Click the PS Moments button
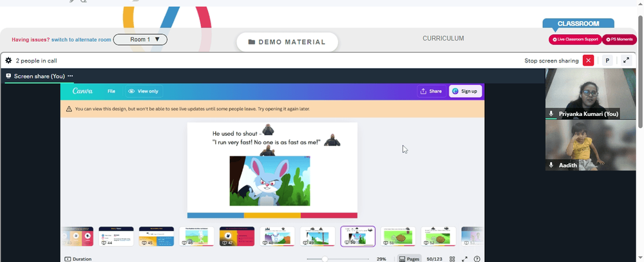 (620, 39)
